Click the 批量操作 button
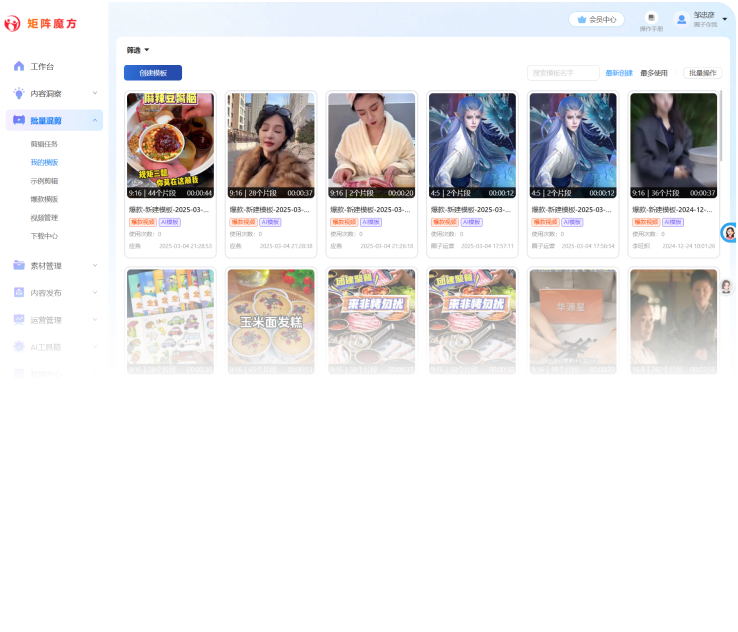738x632 pixels. point(702,73)
